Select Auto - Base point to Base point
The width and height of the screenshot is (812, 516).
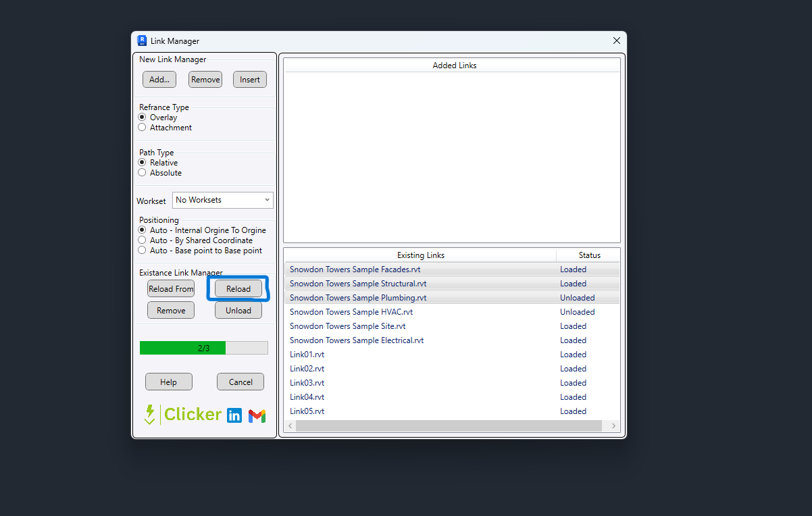click(x=200, y=251)
